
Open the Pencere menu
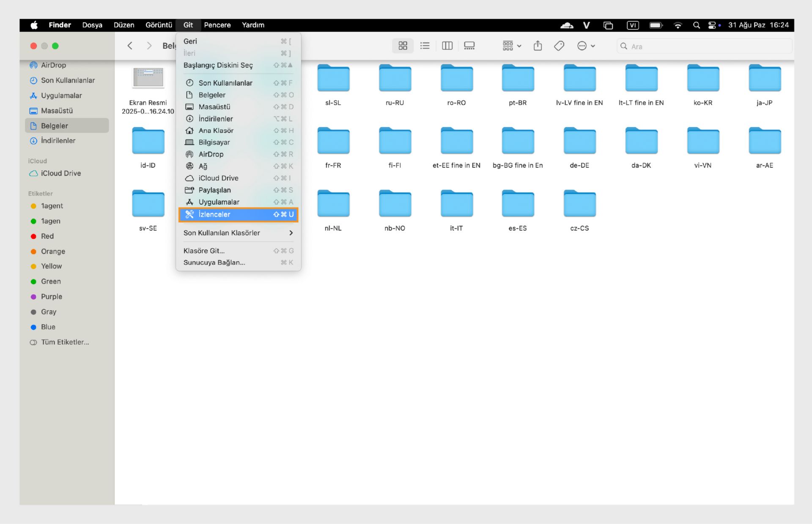coord(217,25)
